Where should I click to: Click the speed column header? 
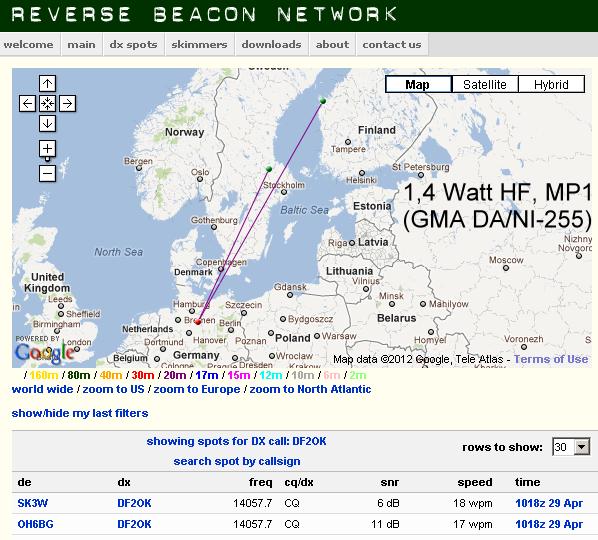(x=475, y=482)
